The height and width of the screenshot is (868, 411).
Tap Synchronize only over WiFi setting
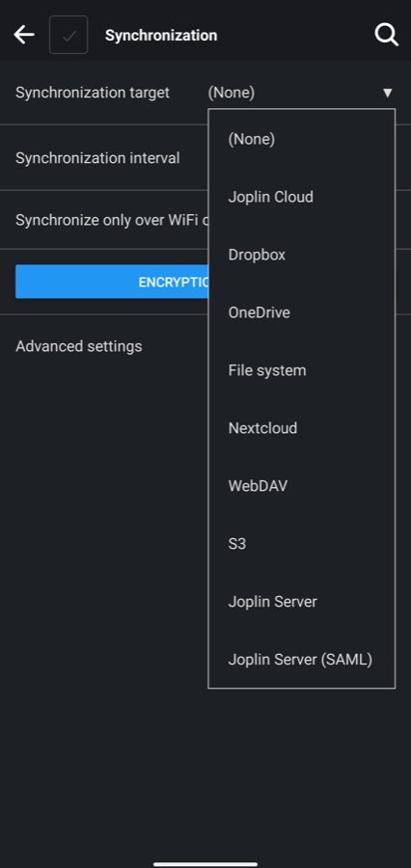[x=111, y=220]
